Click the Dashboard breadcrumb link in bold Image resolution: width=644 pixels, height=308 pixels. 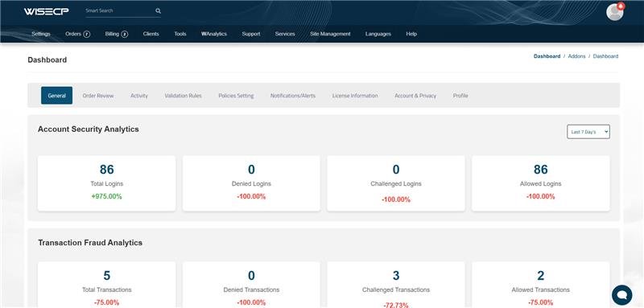tap(547, 56)
